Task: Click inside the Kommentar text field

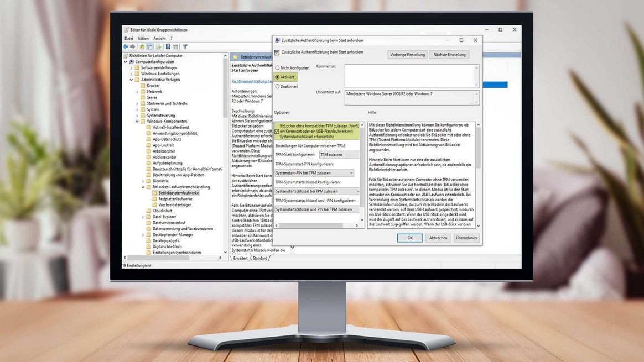Action: pyautogui.click(x=409, y=75)
